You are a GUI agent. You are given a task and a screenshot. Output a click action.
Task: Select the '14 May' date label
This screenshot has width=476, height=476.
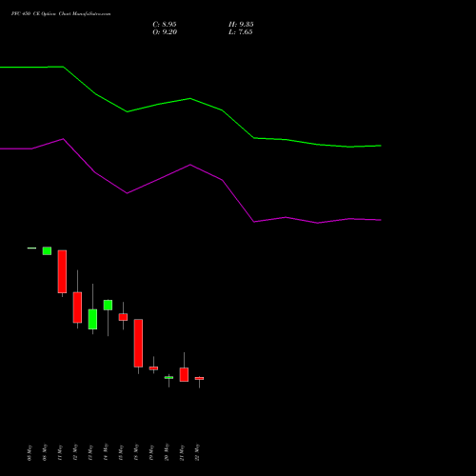(x=106, y=452)
